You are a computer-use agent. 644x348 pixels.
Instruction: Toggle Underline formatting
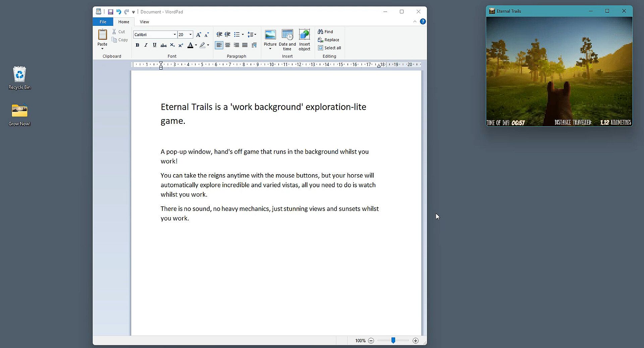[154, 45]
